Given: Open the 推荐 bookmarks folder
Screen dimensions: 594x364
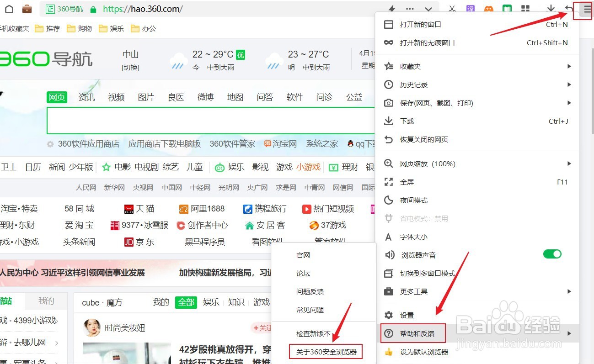Looking at the screenshot, I should [x=48, y=28].
